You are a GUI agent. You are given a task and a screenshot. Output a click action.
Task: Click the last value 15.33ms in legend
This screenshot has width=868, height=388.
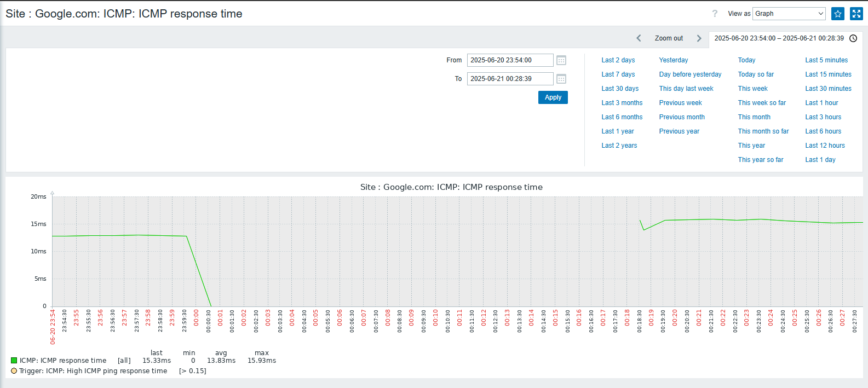[x=157, y=361]
